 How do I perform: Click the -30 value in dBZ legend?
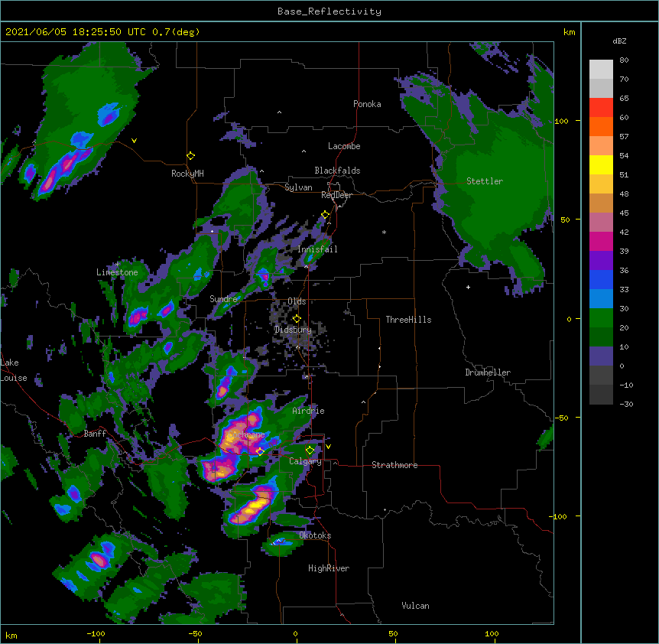click(x=626, y=405)
